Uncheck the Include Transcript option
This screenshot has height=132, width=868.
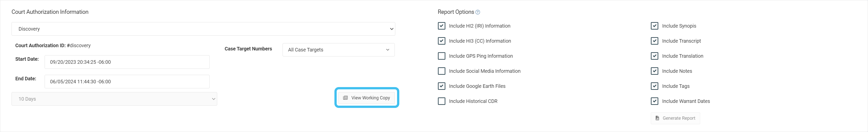tap(654, 41)
